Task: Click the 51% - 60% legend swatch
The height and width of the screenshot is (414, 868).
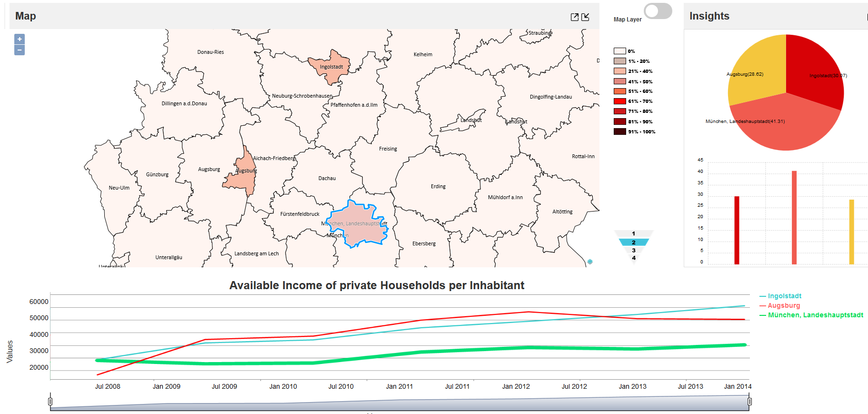Action: [x=619, y=91]
